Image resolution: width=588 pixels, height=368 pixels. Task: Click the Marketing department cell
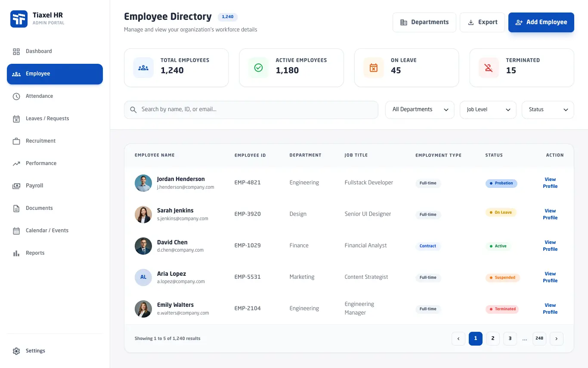point(302,278)
